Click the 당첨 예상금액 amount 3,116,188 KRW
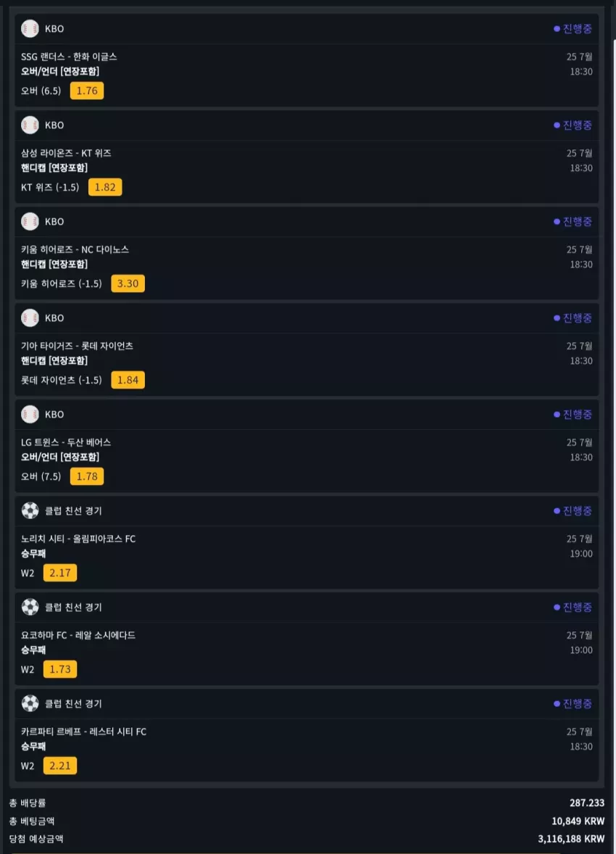 click(571, 839)
